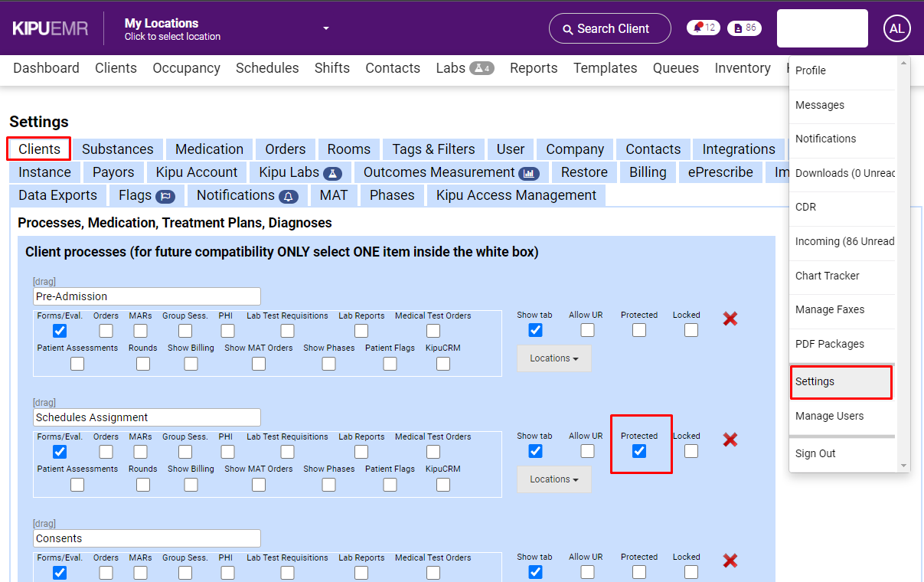Image resolution: width=924 pixels, height=582 pixels.
Task: Select the Tags & Filters tab
Action: pos(434,149)
